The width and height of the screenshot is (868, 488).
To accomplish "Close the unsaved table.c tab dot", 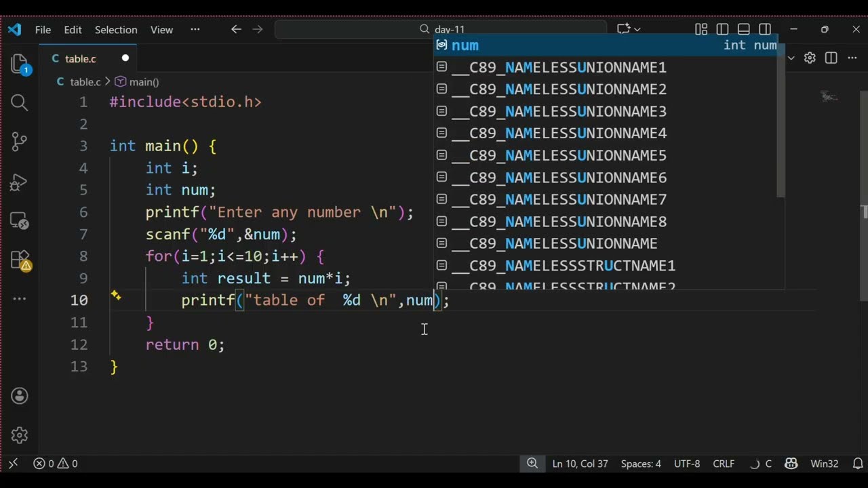I will 125,58.
